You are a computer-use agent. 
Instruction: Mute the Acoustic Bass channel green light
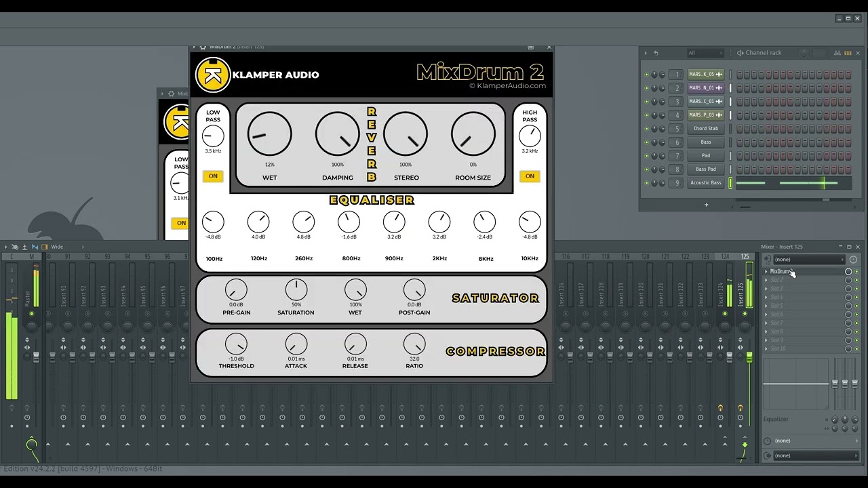pyautogui.click(x=646, y=183)
